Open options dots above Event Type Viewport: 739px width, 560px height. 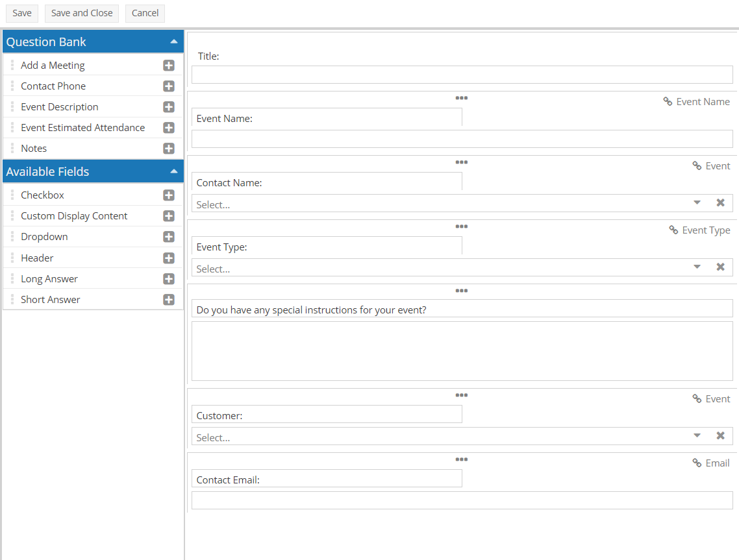click(x=462, y=226)
